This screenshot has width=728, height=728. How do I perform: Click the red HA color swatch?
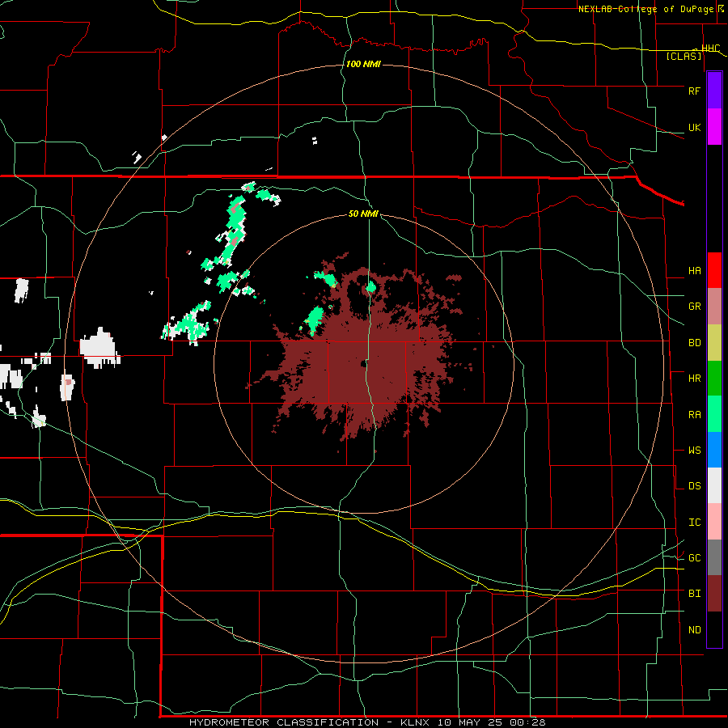(x=714, y=270)
